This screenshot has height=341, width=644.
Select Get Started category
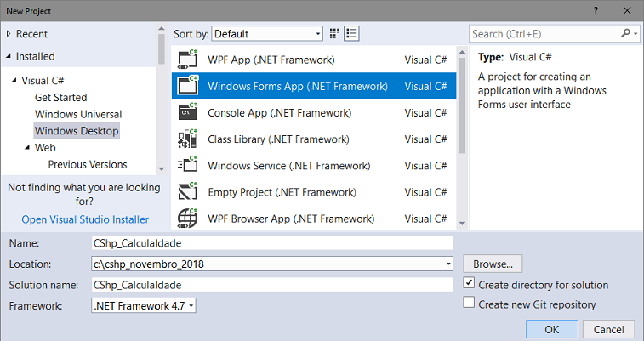click(x=60, y=97)
